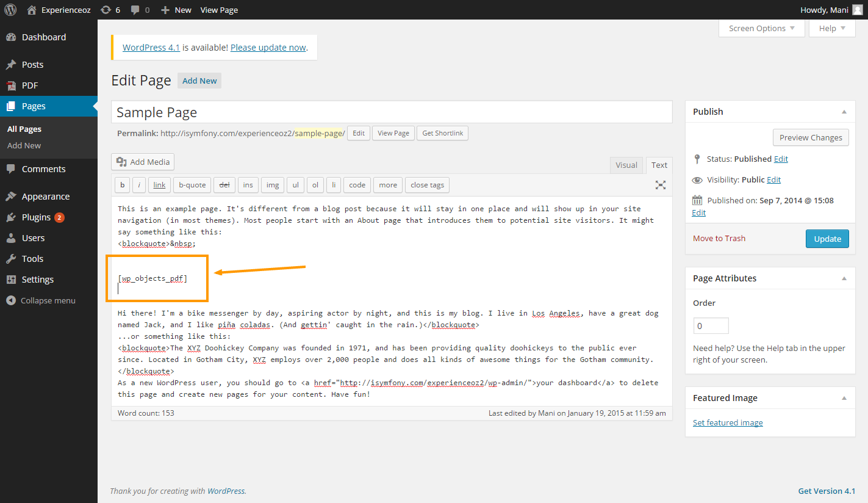This screenshot has height=503, width=868.
Task: Click the Tools wrench icon
Action: click(11, 259)
